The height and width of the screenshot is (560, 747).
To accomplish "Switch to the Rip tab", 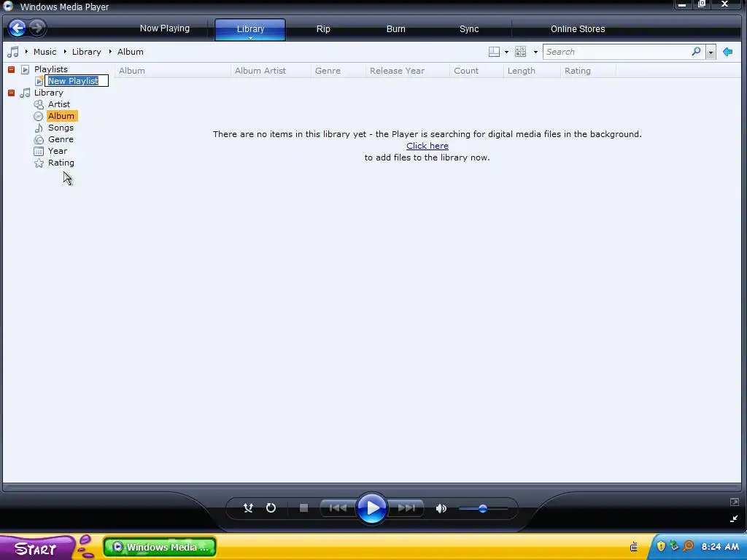I will [x=323, y=29].
